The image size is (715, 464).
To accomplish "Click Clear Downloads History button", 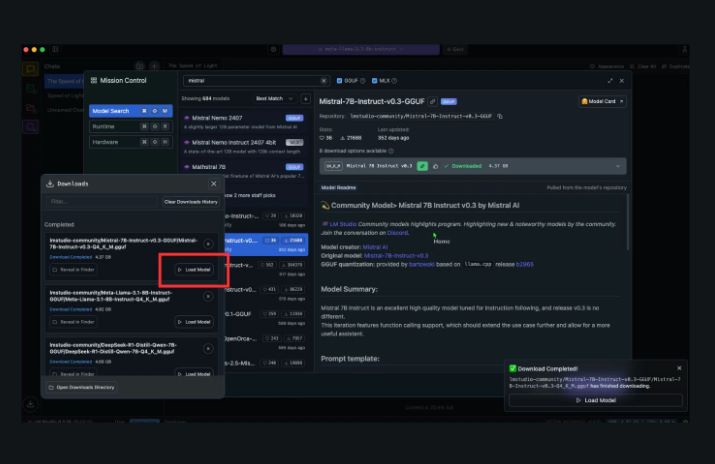I will (x=190, y=202).
